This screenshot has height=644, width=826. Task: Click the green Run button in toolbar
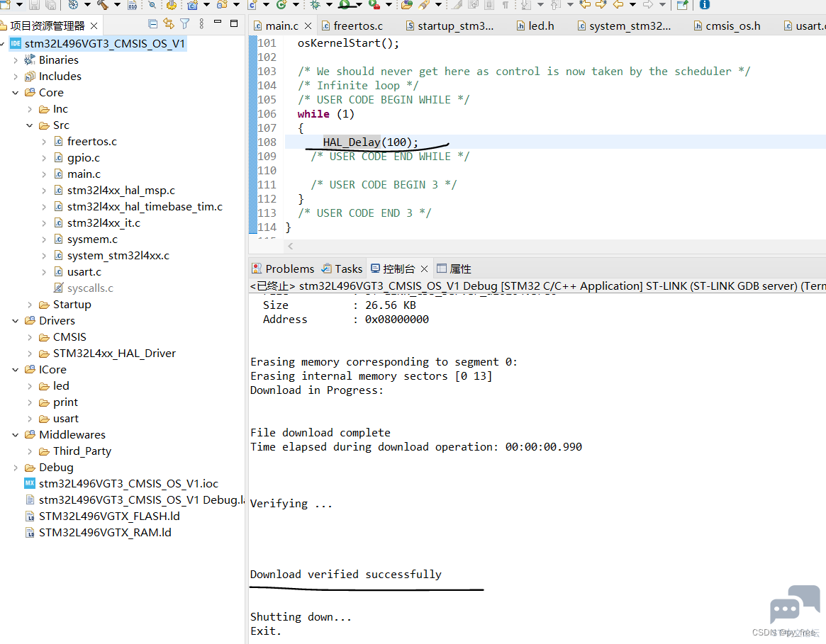click(345, 4)
